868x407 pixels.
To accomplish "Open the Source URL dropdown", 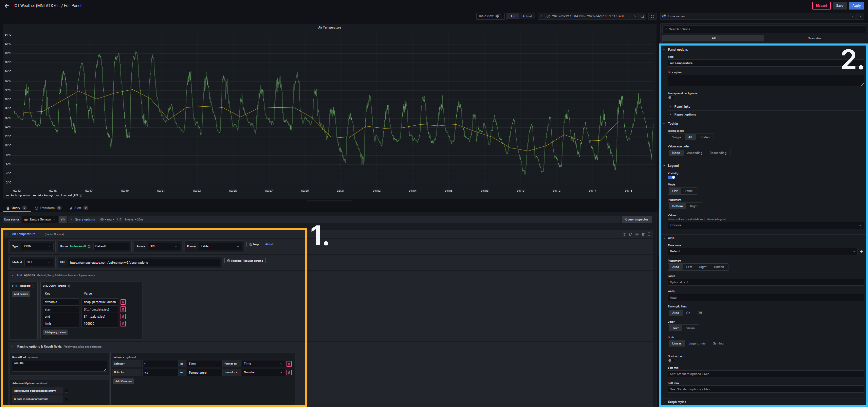I will 164,246.
